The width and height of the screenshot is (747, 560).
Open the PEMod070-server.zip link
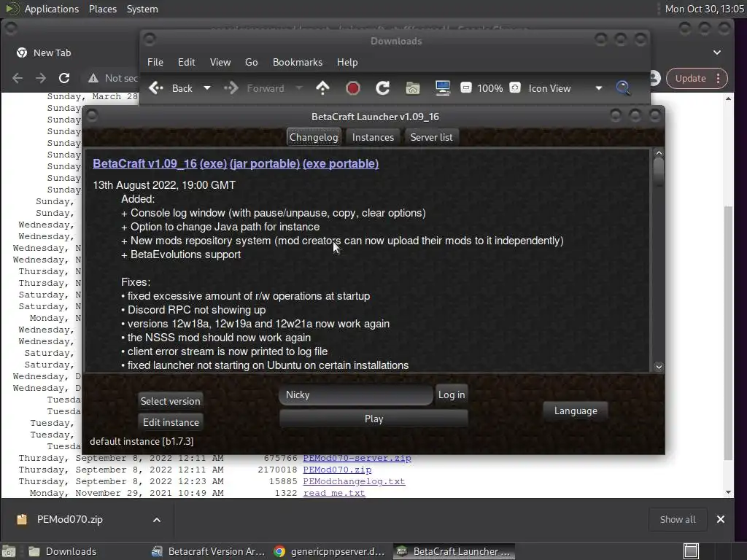[x=357, y=458]
